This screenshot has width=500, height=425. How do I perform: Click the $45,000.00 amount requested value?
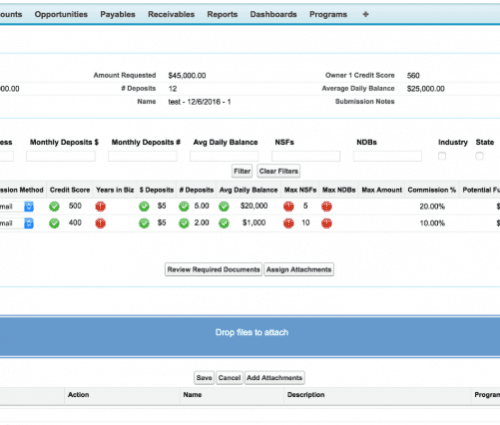click(x=187, y=76)
